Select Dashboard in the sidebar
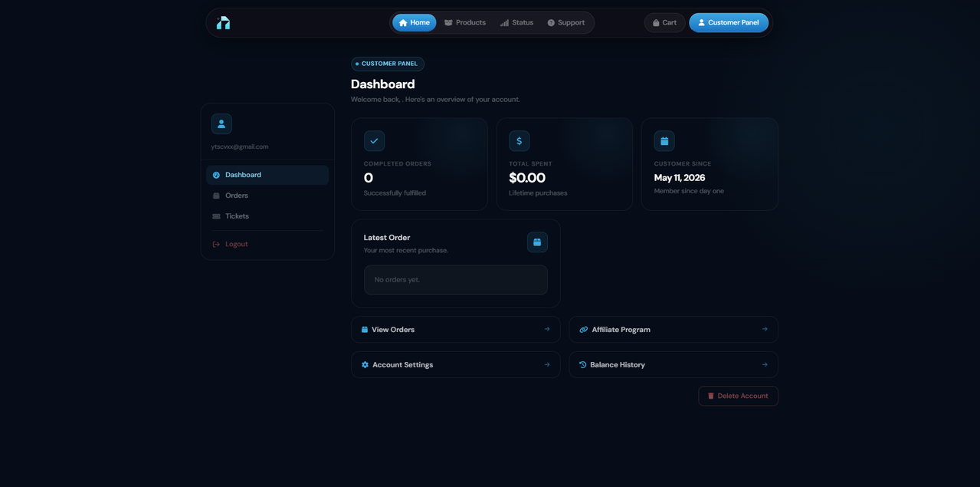Viewport: 980px width, 487px height. click(x=267, y=175)
